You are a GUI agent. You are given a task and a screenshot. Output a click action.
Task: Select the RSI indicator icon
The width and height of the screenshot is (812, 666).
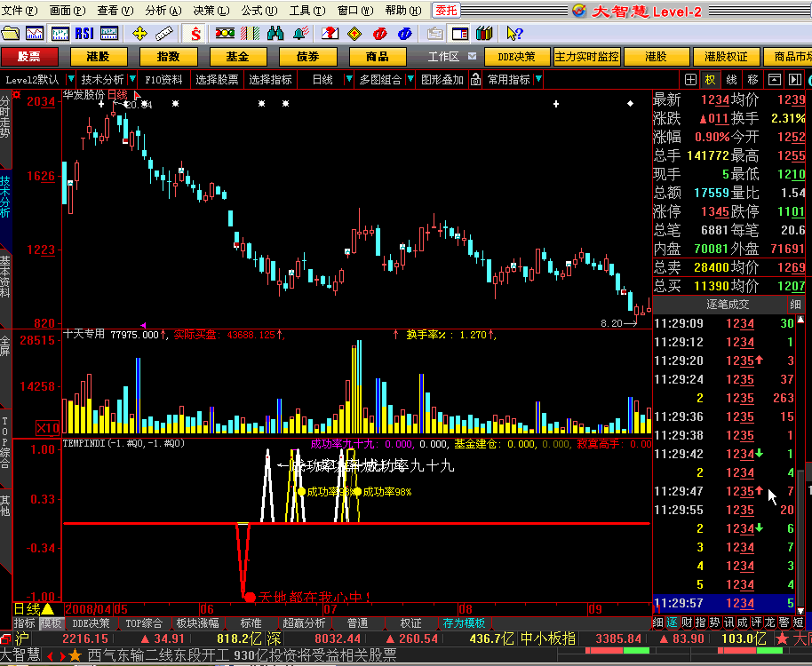(84, 34)
